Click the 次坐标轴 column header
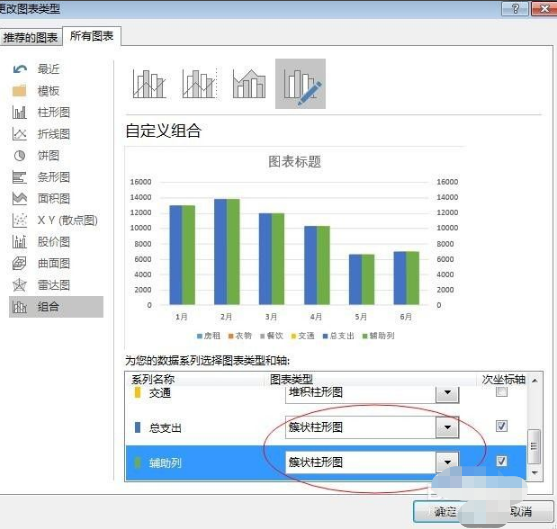This screenshot has width=557, height=529. (503, 379)
